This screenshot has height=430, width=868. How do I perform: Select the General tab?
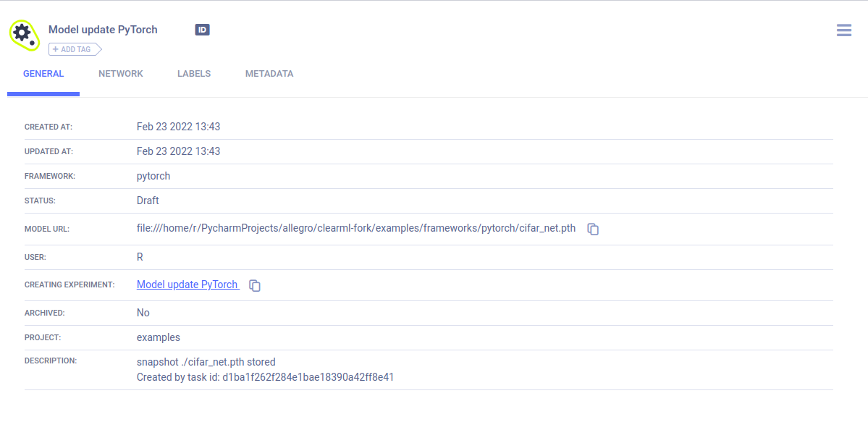point(43,74)
